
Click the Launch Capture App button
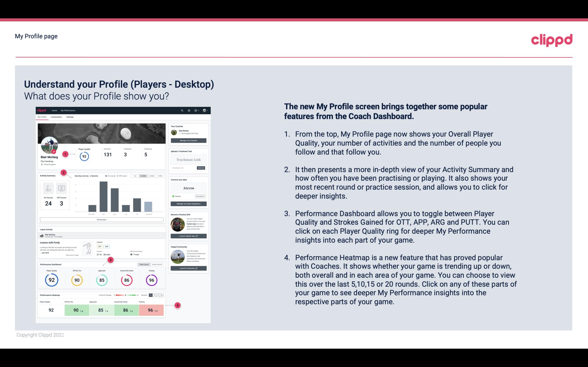pos(188,236)
